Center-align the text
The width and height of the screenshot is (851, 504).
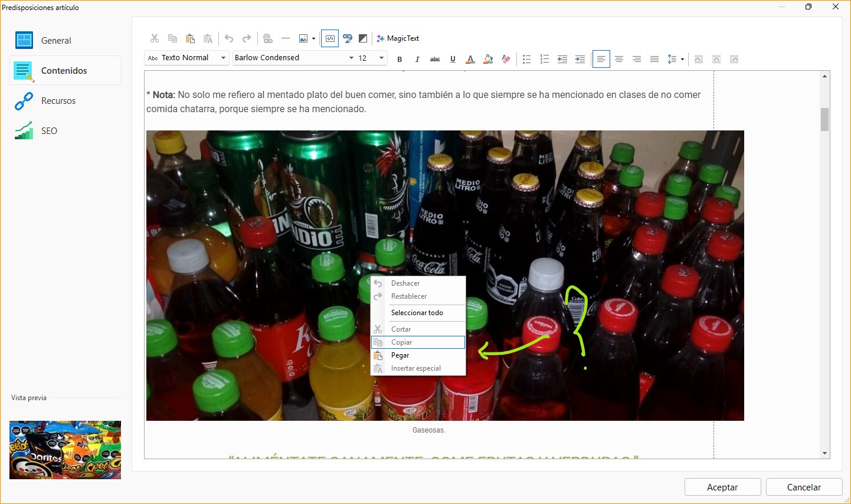[619, 59]
